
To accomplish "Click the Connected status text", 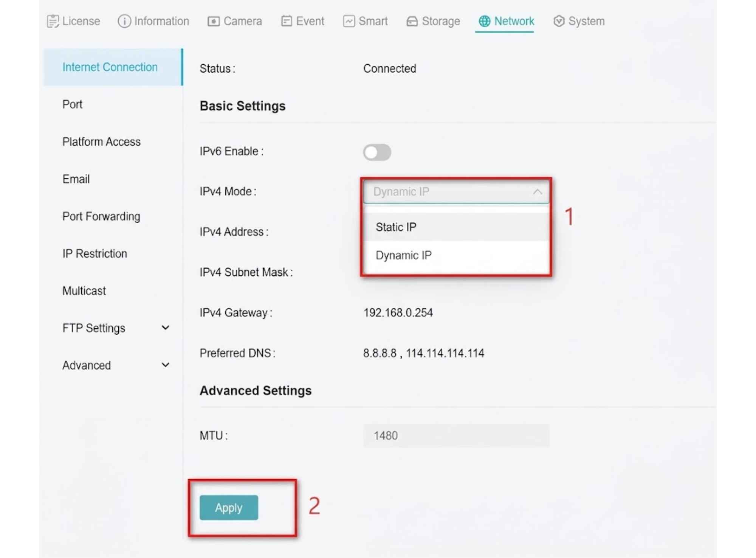I will [390, 68].
